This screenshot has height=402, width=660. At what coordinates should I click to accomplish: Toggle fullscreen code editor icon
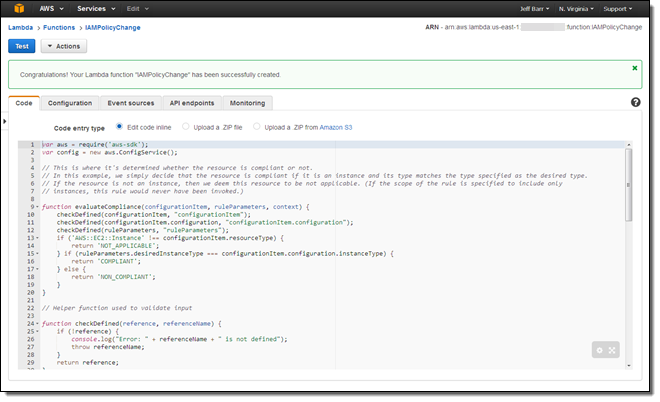[612, 350]
